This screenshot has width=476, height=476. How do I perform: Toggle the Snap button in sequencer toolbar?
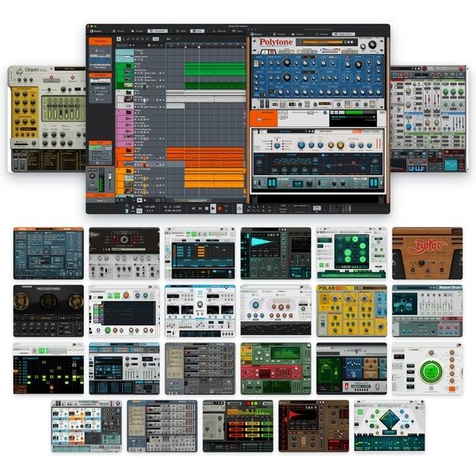pyautogui.click(x=155, y=39)
